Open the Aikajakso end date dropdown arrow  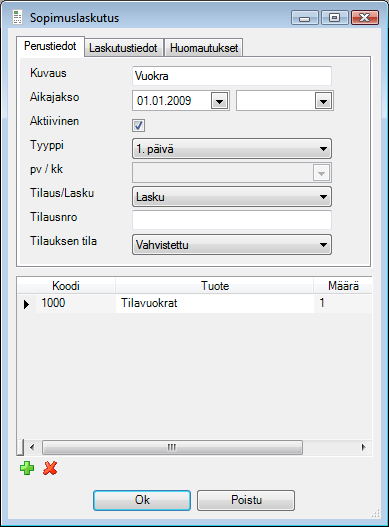323,101
